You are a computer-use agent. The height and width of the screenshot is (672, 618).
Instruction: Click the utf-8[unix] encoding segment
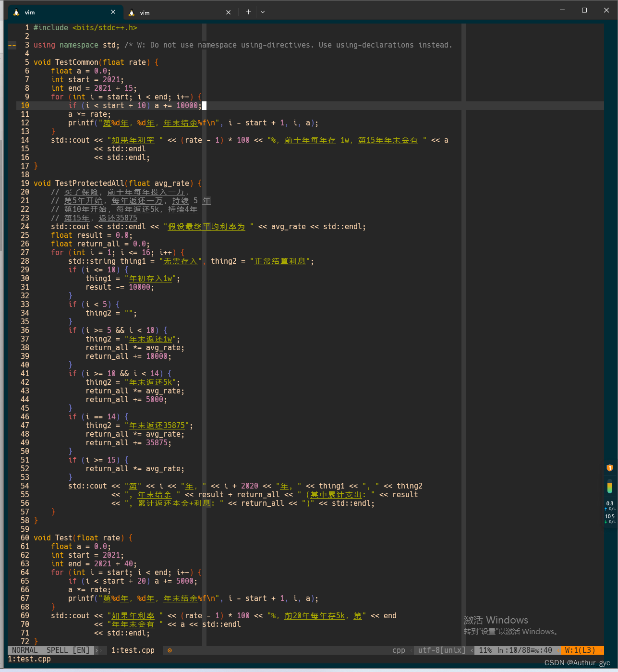point(442,650)
